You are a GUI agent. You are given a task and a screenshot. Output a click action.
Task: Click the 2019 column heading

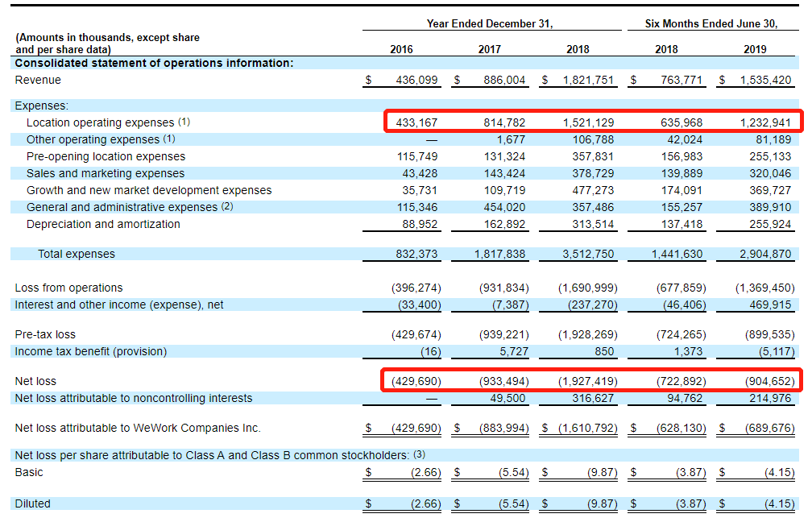click(x=755, y=49)
